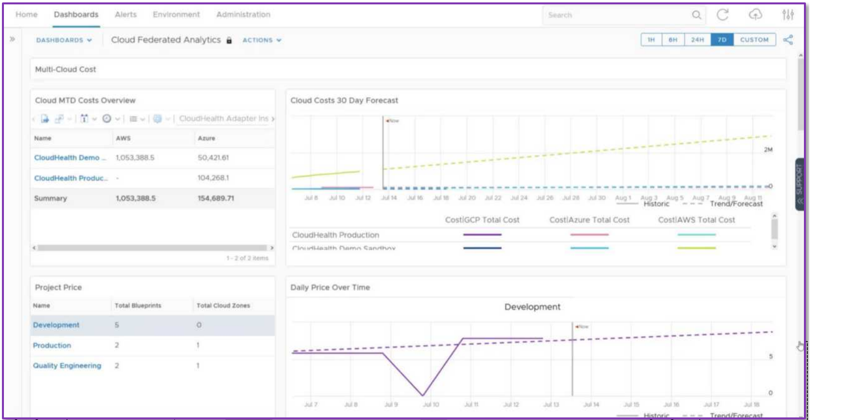
Task: Open the ACTIONS dropdown menu
Action: pos(262,40)
